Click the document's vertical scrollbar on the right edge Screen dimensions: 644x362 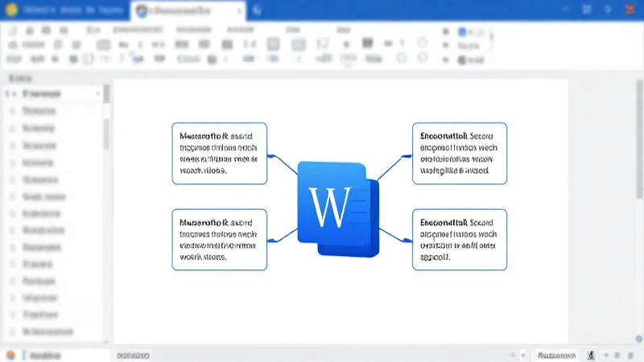[x=640, y=139]
